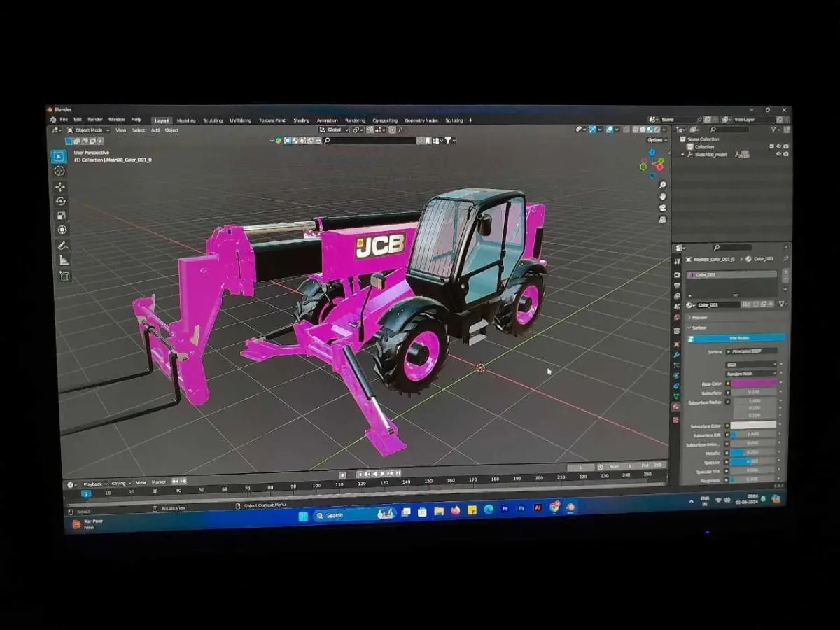840x630 pixels.
Task: Pick the Rotate tool
Action: point(61,202)
